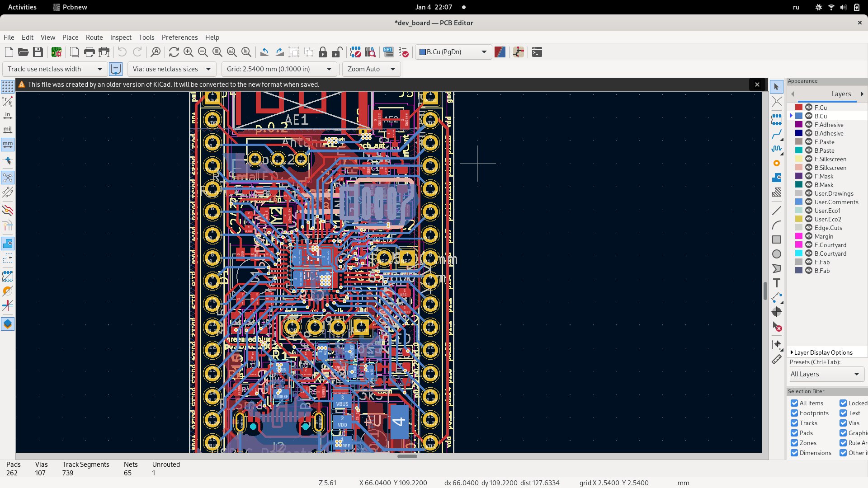This screenshot has height=488, width=868.
Task: Click the left arrow of Appearance tabs
Action: 793,94
